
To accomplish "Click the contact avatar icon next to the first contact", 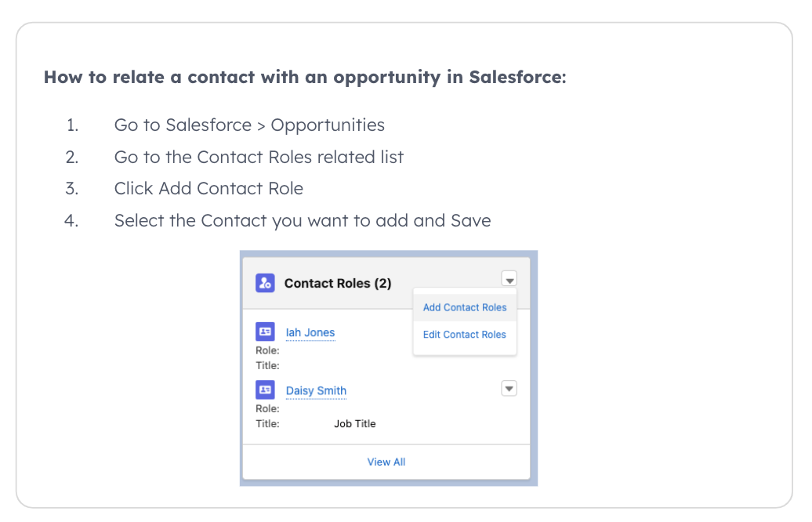I will click(266, 331).
